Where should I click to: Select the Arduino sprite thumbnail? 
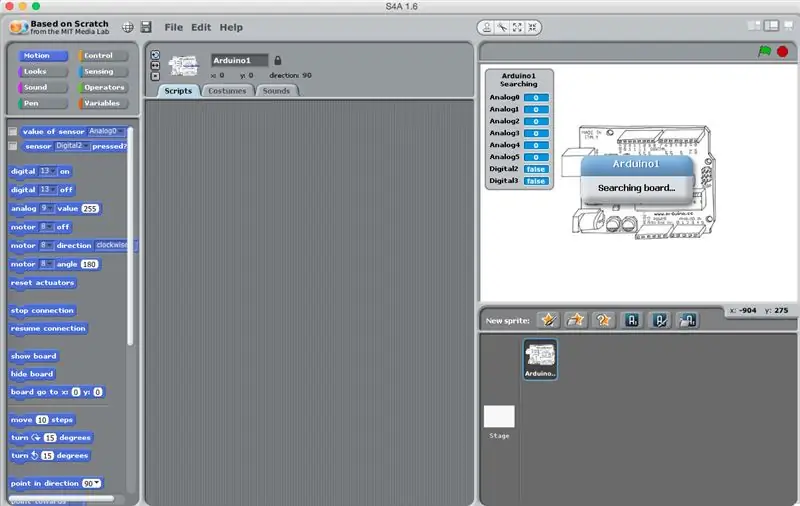pyautogui.click(x=540, y=359)
